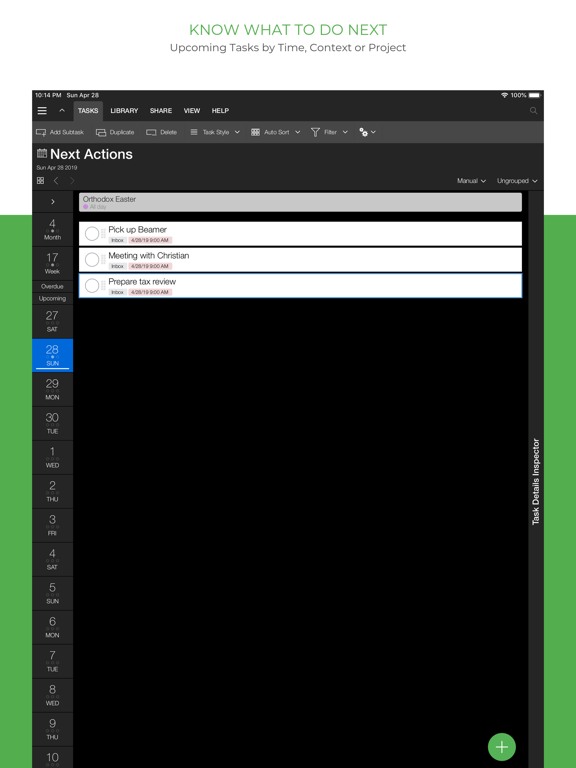Image resolution: width=576 pixels, height=768 pixels.
Task: Open the VIEW tab
Action: click(192, 111)
